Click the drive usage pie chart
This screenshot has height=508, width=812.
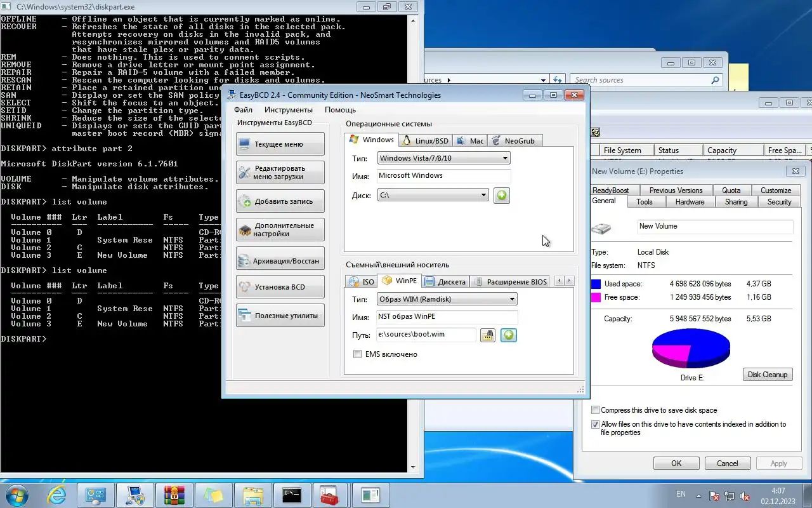click(x=691, y=349)
